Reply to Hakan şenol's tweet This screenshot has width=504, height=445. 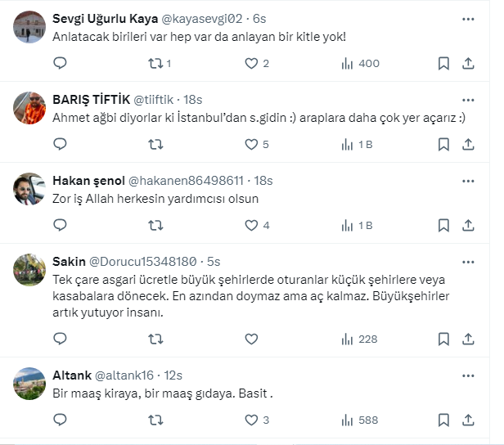pos(60,225)
